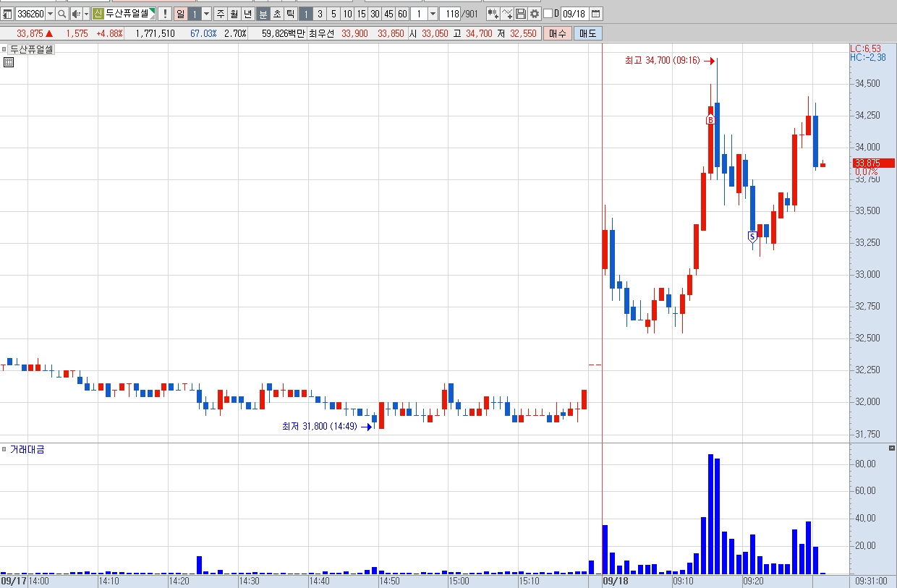This screenshot has width=897, height=588.
Task: Toggle the 분 minute chart button
Action: 263,14
